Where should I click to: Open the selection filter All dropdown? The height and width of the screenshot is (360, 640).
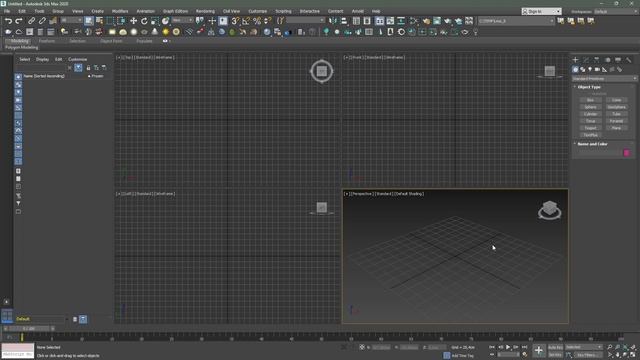(71, 20)
